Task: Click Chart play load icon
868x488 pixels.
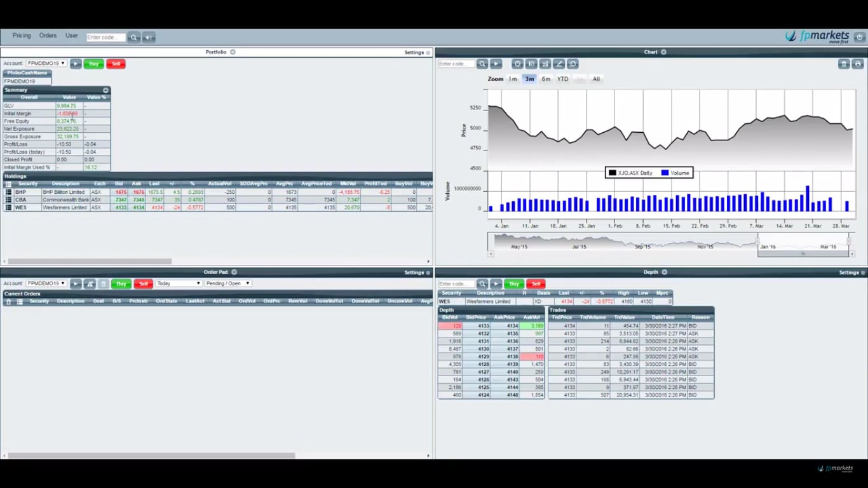Action: 496,64
